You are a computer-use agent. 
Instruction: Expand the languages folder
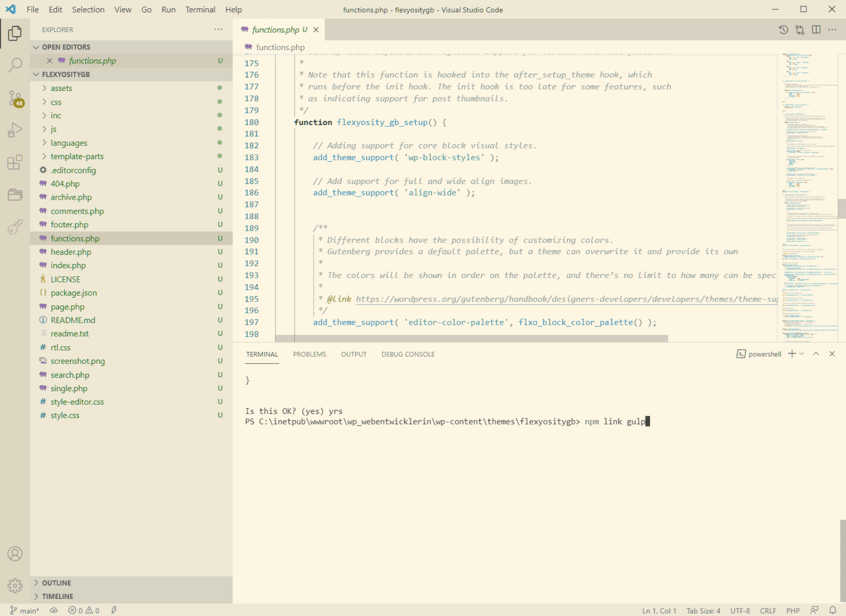(x=131, y=143)
